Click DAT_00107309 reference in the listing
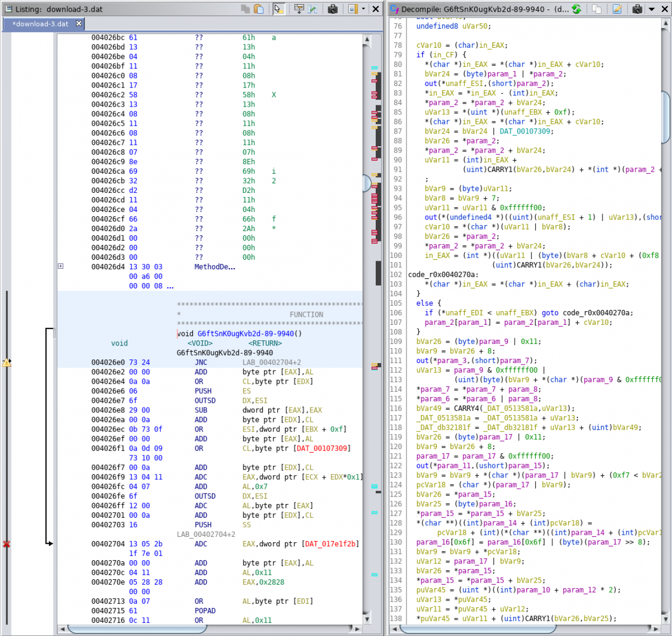The image size is (672, 636). (322, 448)
